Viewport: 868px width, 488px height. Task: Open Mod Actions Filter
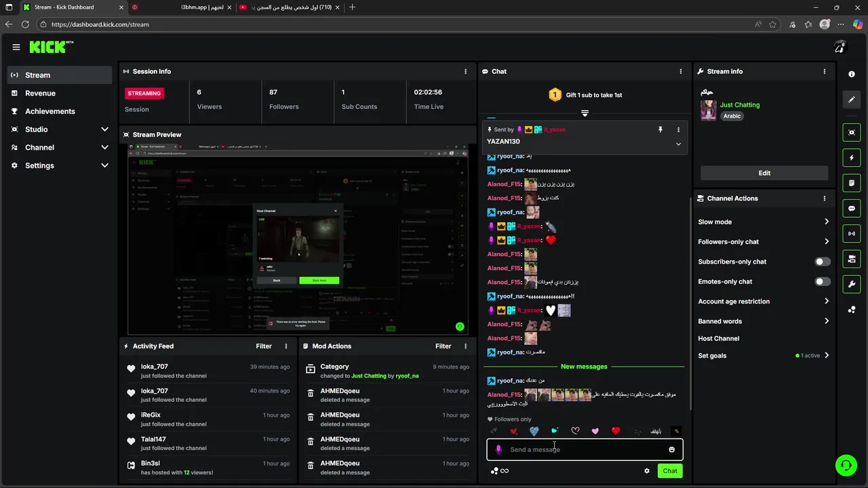(x=443, y=346)
